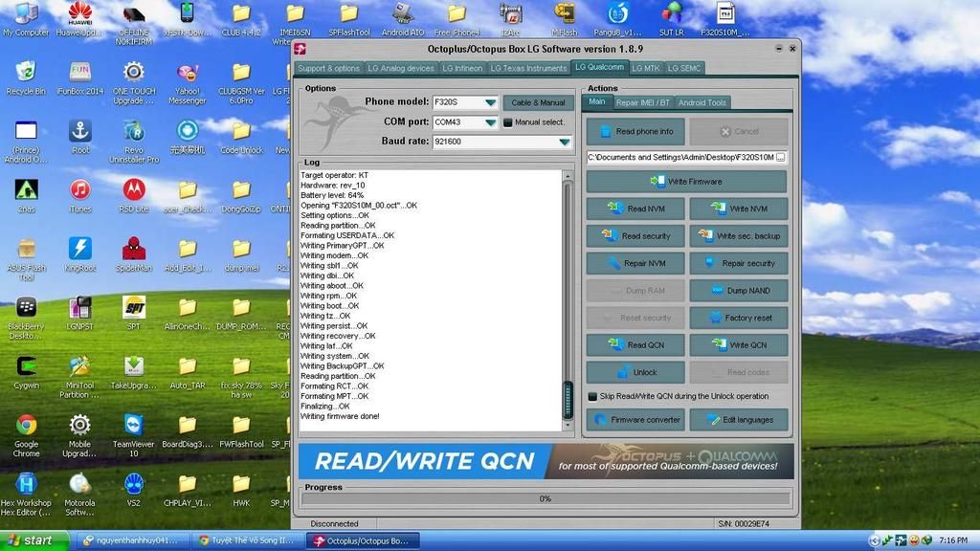Open the My Computer desktop icon
The height and width of the screenshot is (551, 980).
tap(26, 19)
